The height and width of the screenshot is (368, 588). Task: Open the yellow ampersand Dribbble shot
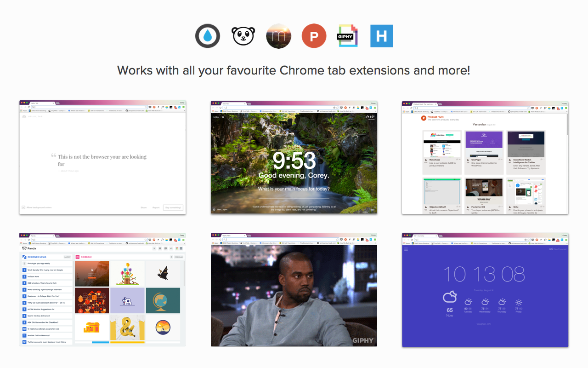point(127,328)
